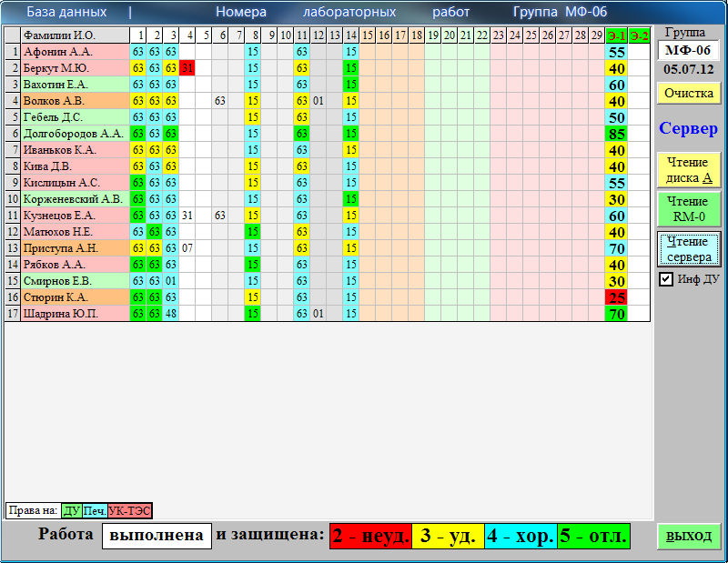Click the Чтение RM-0 button
Viewport: 728px width, 563px height.
[689, 209]
